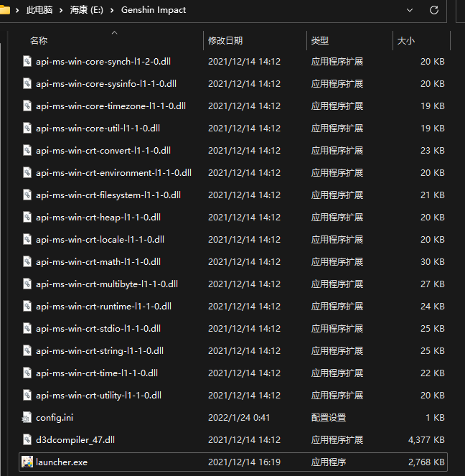The image size is (465, 476).
Task: Select file name api-ms-win-crt-string-l1-1-0.dll
Action: [100, 351]
